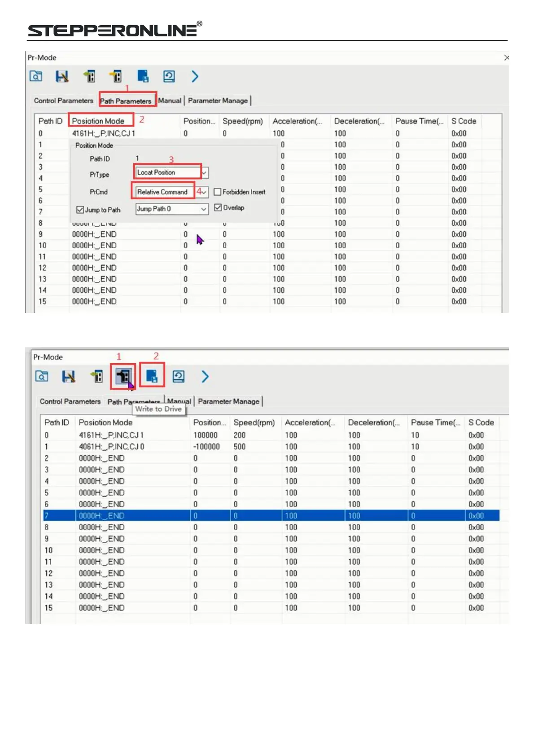This screenshot has height=756, width=534.
Task: Blue save-to-drive icon in lower Pr-Mode toolbar
Action: [x=152, y=375]
